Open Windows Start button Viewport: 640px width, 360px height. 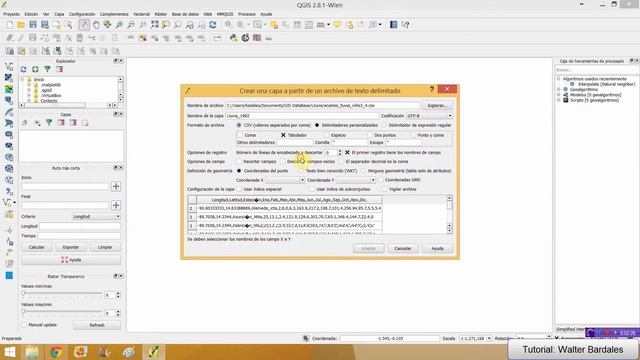pyautogui.click(x=9, y=352)
